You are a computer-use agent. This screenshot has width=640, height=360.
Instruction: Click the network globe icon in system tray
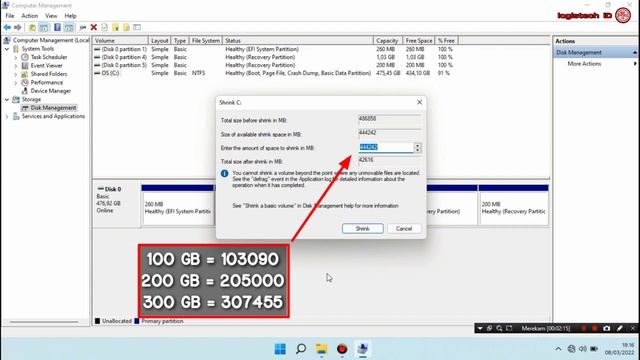(571, 349)
